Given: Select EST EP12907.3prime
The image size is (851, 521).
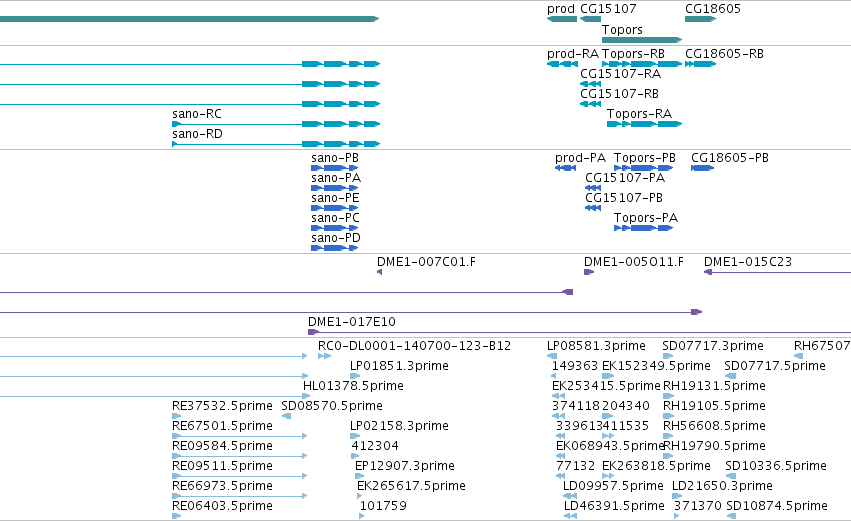Looking at the screenshot, I should [x=360, y=477].
